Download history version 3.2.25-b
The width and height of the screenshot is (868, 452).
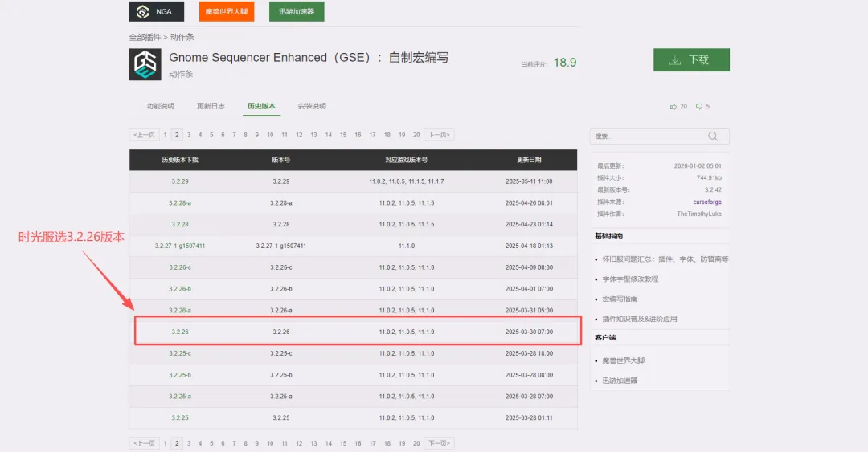click(180, 375)
